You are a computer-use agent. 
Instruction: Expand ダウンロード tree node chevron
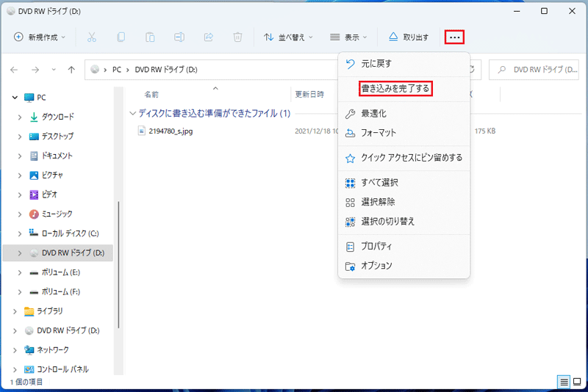click(x=20, y=117)
